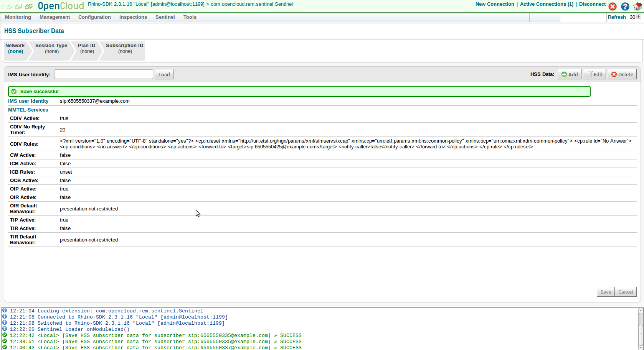This screenshot has width=644, height=350.
Task: Pick the Subscription ID breadcrumb step
Action: (124, 48)
